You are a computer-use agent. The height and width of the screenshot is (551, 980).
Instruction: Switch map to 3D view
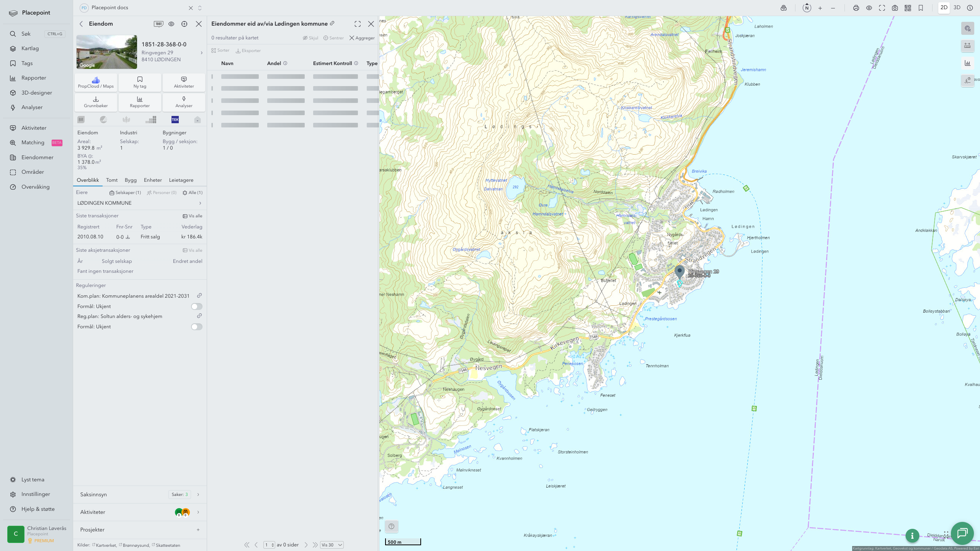957,8
